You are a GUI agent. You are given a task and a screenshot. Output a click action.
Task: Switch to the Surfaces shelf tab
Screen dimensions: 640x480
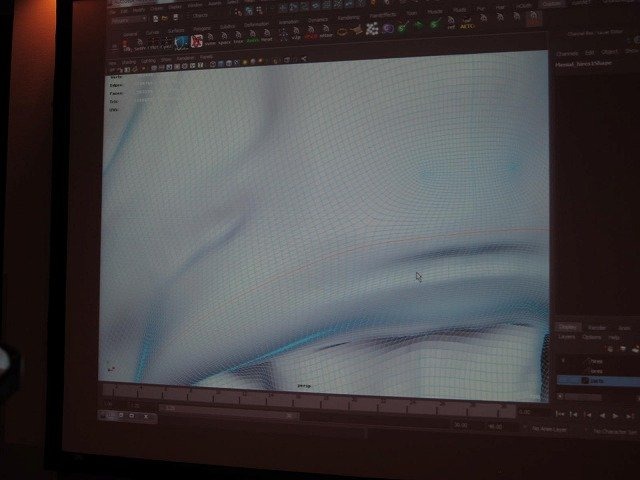coord(176,30)
